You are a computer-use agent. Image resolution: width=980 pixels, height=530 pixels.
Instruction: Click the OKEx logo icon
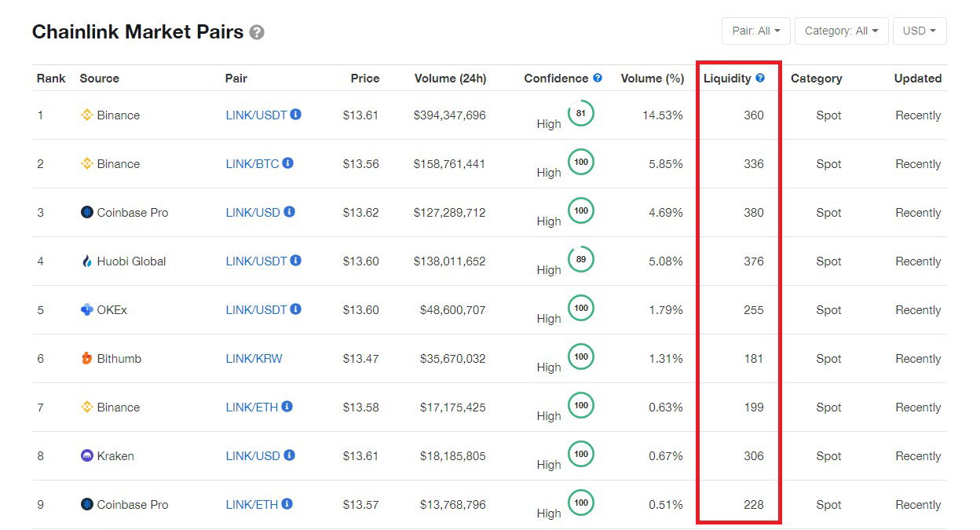(x=87, y=309)
